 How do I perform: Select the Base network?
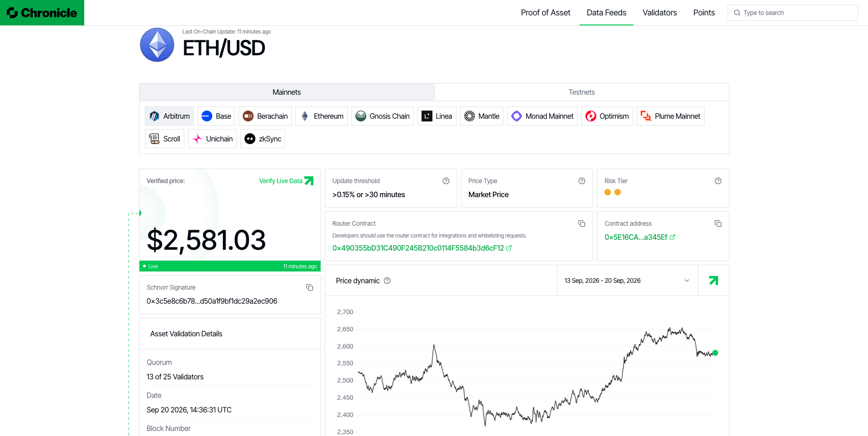coord(216,116)
